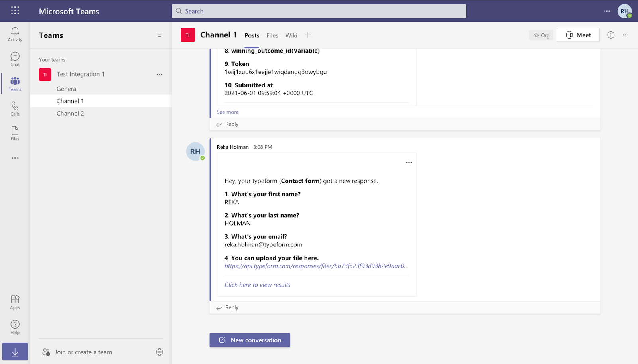Expand the truncated message with See more
This screenshot has width=638, height=364.
pyautogui.click(x=228, y=112)
